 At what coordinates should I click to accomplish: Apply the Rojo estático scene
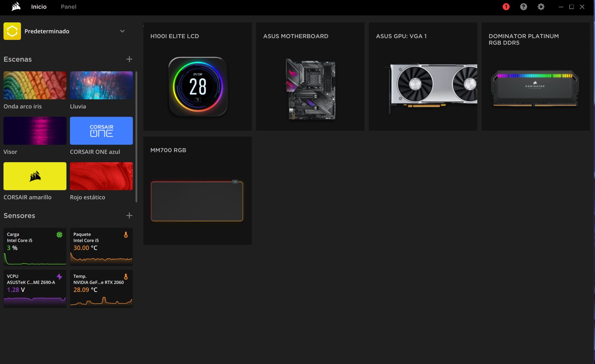[101, 176]
